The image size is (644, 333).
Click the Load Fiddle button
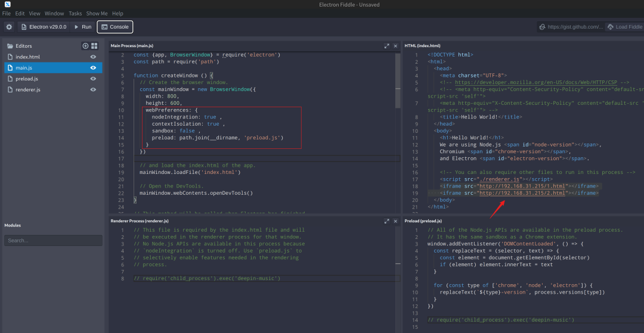point(624,27)
